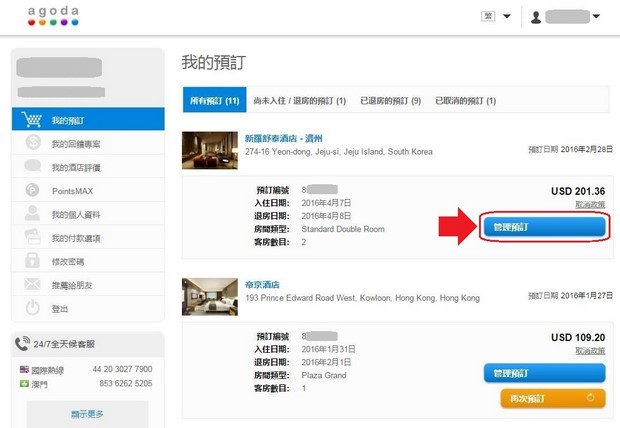Image resolution: width=620 pixels, height=428 pixels.
Task: Select 登出 to log out
Action: tap(88, 308)
